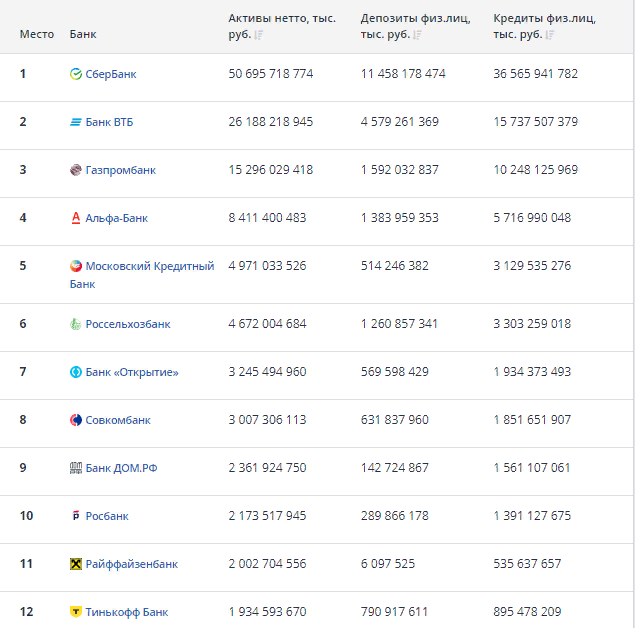The width and height of the screenshot is (635, 628).
Task: Select the value 2 002 704 556
Action: click(x=267, y=563)
